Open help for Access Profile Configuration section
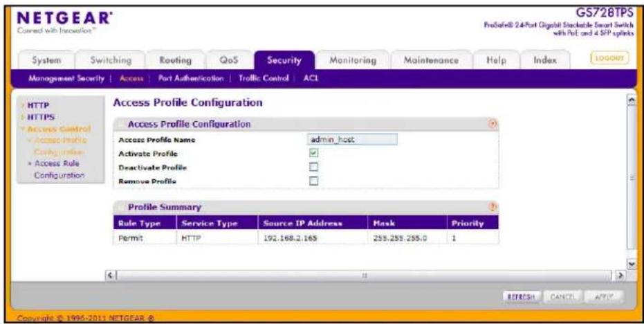Image resolution: width=644 pixels, height=324 pixels. [x=493, y=124]
